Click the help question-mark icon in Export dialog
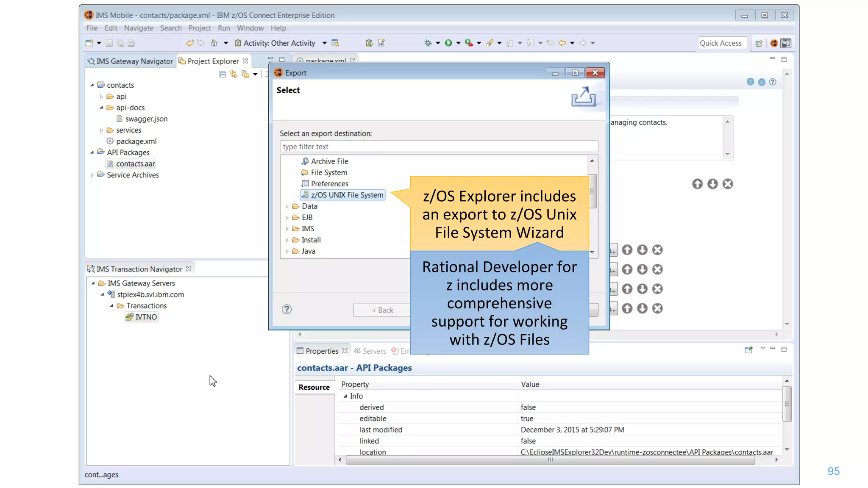This screenshot has height=488, width=868. pyautogui.click(x=287, y=309)
